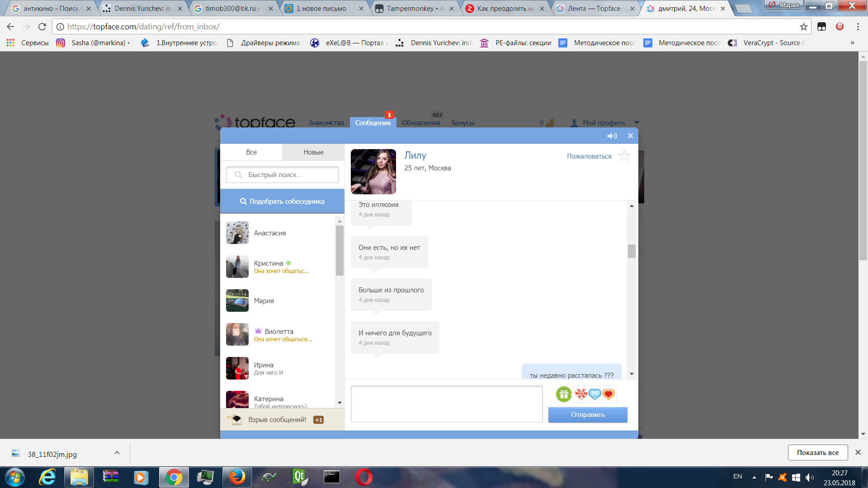Click the Пожаловаться link

589,156
